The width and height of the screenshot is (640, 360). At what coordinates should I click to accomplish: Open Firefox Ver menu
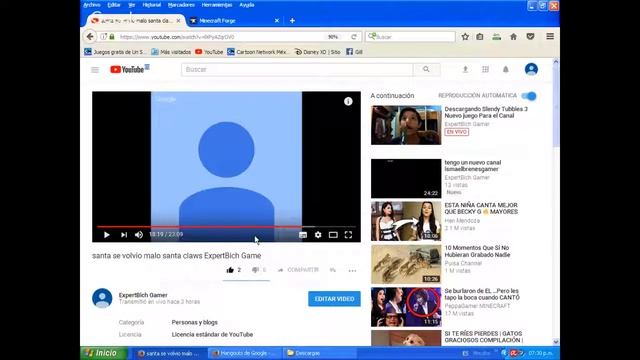(x=131, y=5)
